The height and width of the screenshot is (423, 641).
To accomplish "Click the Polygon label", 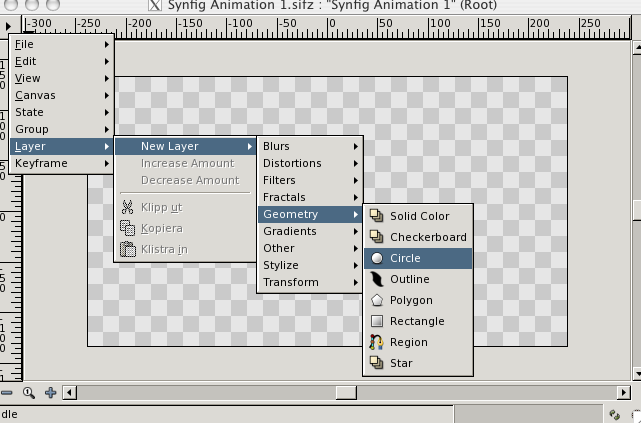I will (411, 300).
